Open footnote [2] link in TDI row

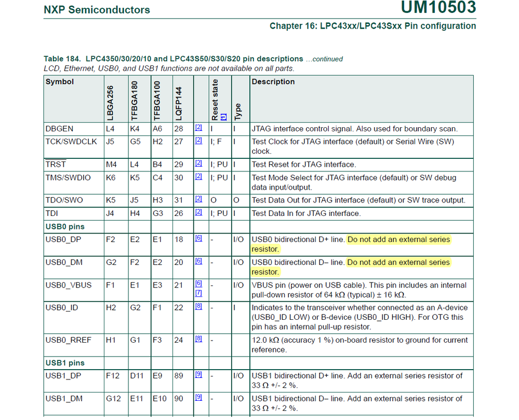click(x=198, y=212)
